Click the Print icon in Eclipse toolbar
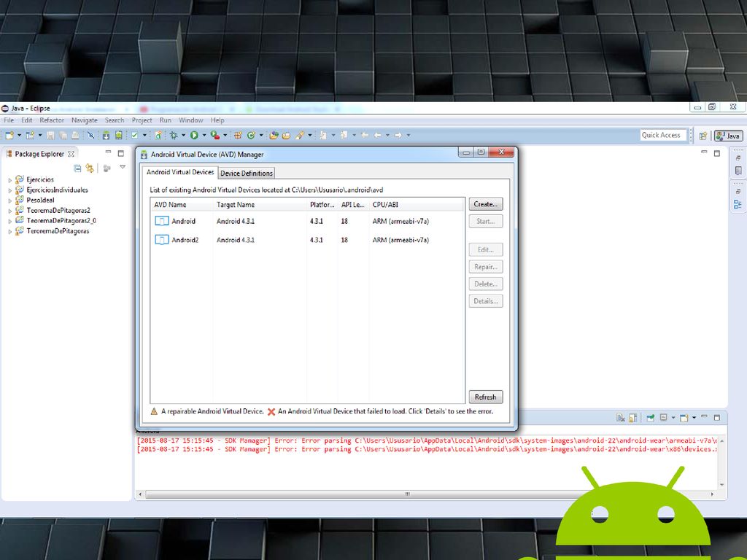Screen dimensions: 747x560 pyautogui.click(x=75, y=135)
